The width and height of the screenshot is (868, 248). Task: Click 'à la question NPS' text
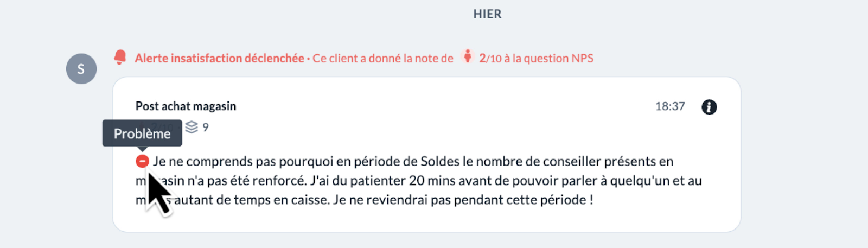click(549, 58)
